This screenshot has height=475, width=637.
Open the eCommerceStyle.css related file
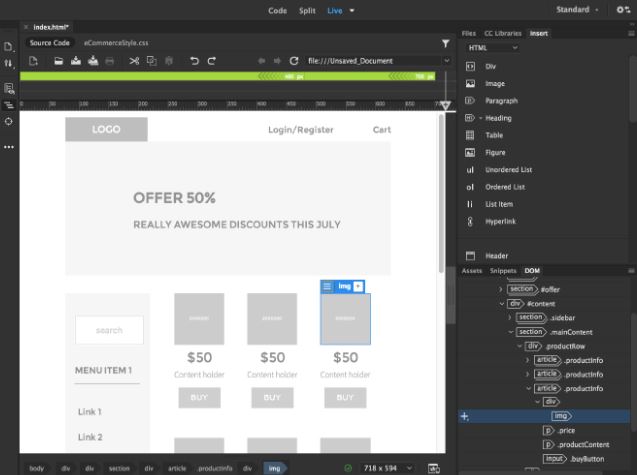pos(116,43)
